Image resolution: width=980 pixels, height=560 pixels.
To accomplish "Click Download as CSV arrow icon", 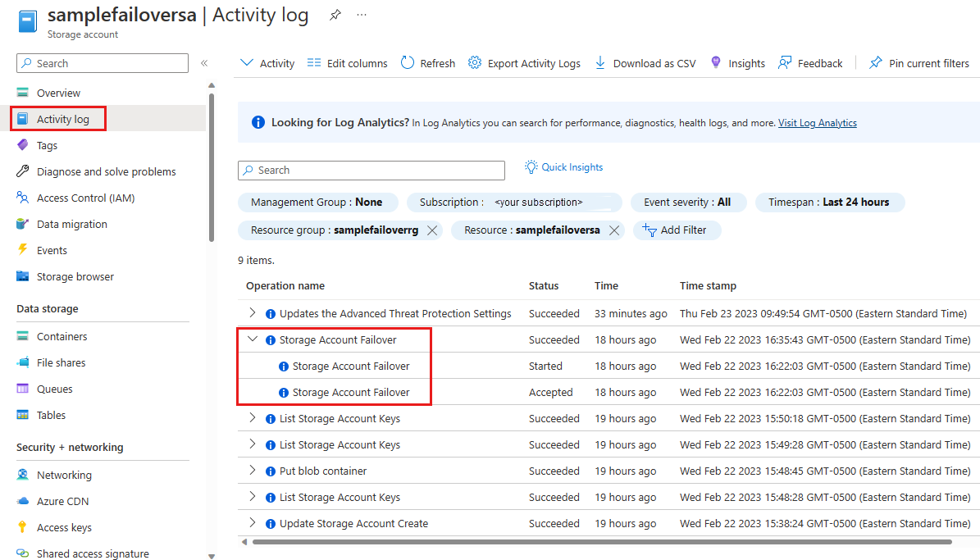I will (600, 63).
